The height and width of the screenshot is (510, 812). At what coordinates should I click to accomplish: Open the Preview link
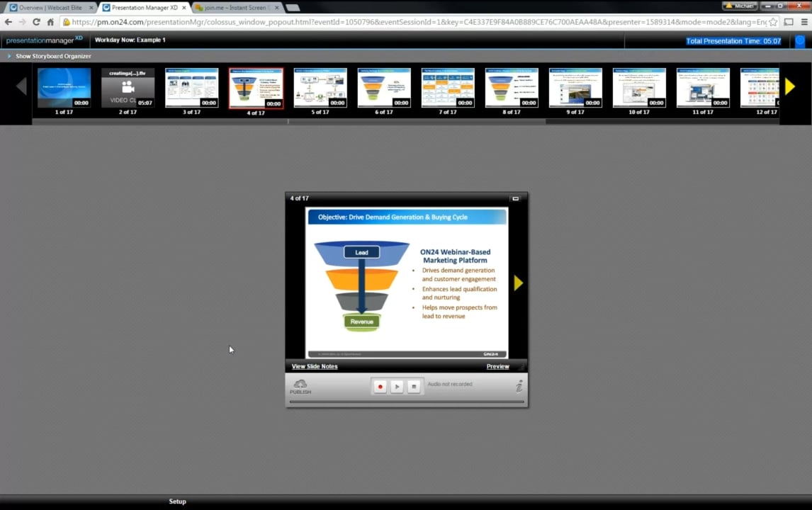point(497,366)
